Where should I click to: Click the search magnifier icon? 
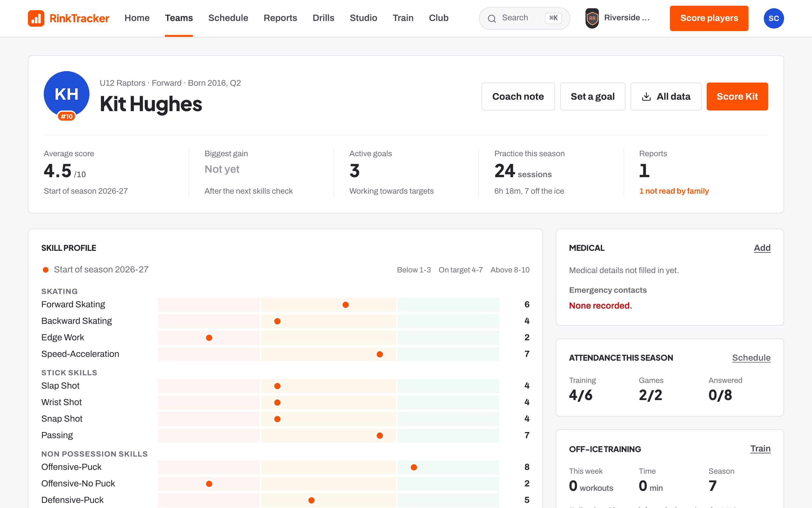(492, 18)
